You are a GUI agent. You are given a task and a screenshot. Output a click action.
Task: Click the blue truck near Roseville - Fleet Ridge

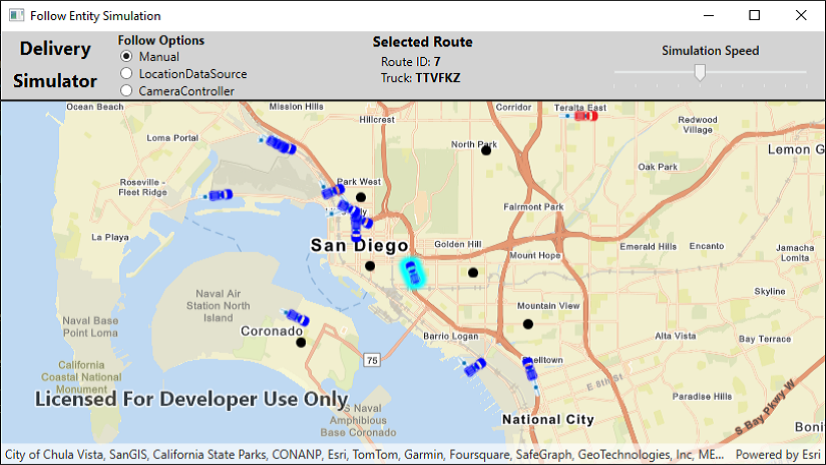pos(220,195)
